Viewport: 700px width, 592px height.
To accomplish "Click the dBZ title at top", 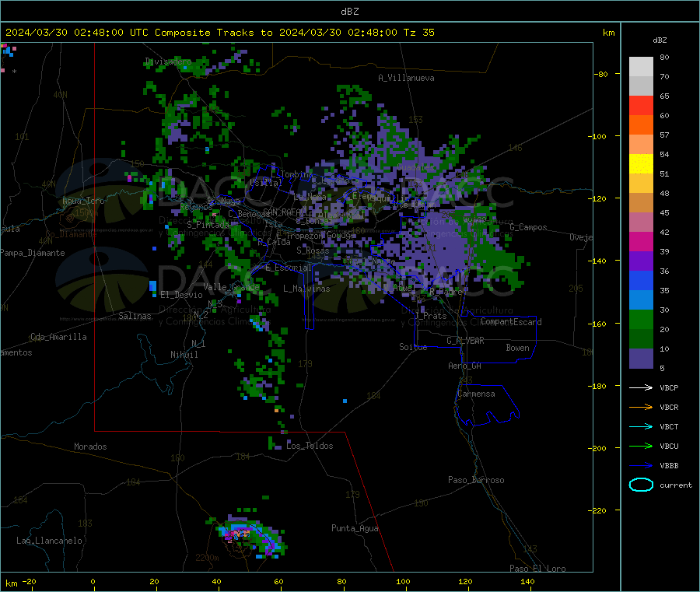I will coord(349,12).
